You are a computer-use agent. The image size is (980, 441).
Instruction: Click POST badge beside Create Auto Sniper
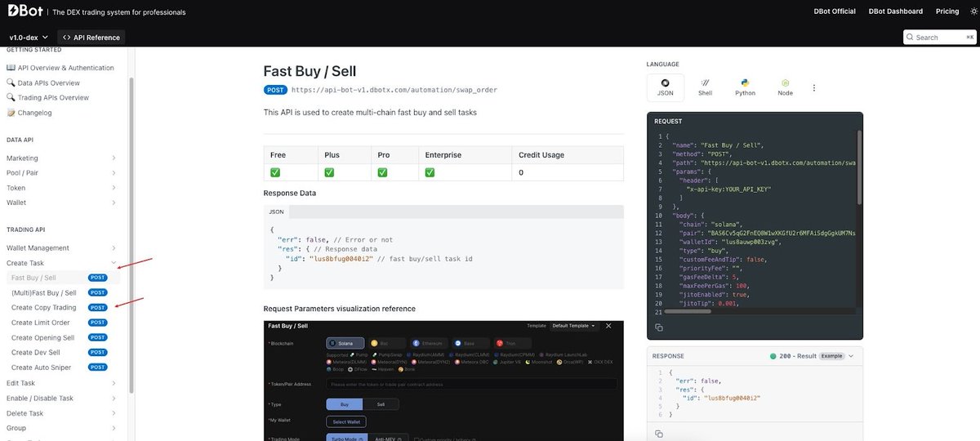tap(97, 367)
